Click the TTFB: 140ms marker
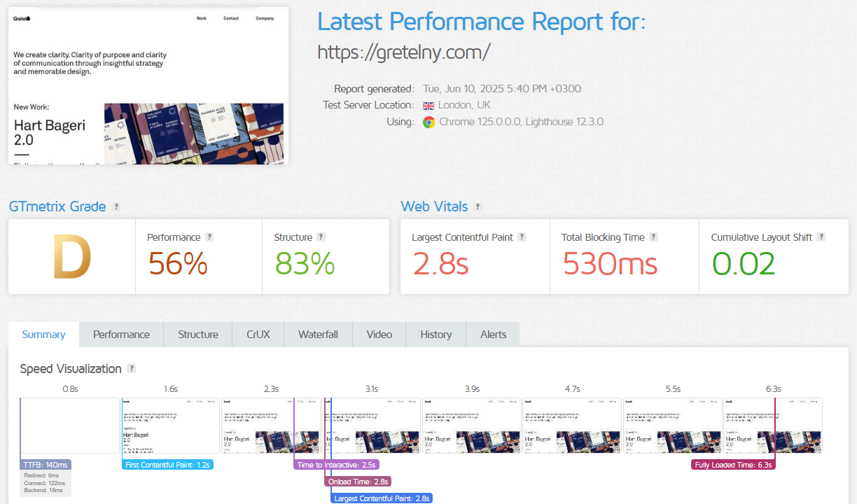857x504 pixels. tap(46, 465)
